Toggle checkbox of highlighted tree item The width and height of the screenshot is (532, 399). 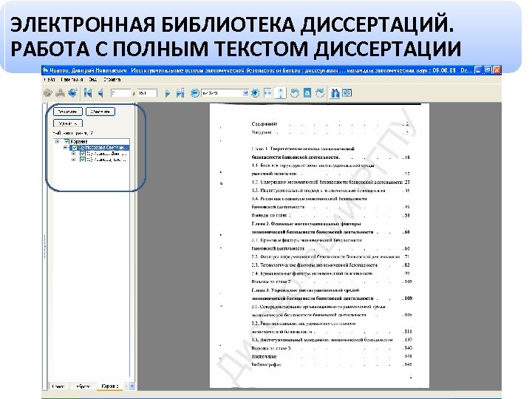click(75, 148)
